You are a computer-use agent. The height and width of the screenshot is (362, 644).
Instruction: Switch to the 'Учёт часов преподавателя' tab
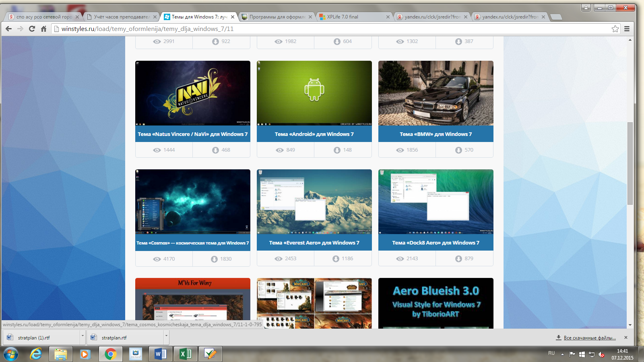click(122, 17)
